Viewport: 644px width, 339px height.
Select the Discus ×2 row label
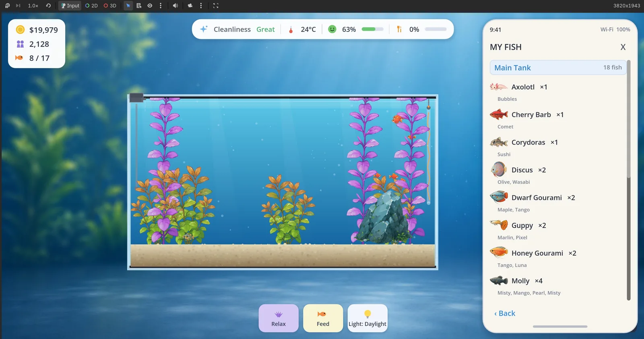coord(528,170)
